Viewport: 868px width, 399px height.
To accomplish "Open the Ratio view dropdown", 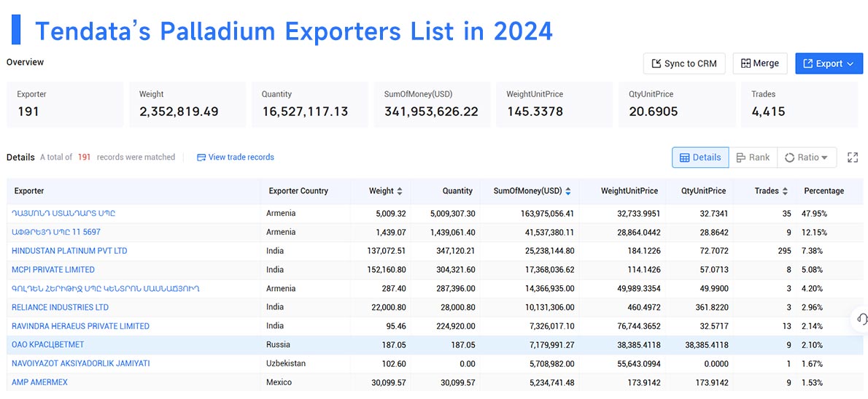I will point(807,157).
